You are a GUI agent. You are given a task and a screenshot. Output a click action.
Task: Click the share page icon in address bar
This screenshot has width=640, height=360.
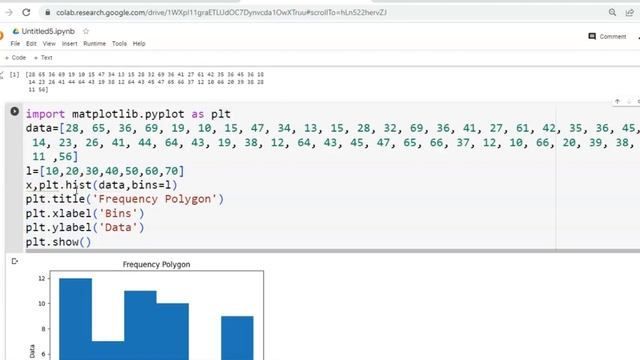click(629, 13)
